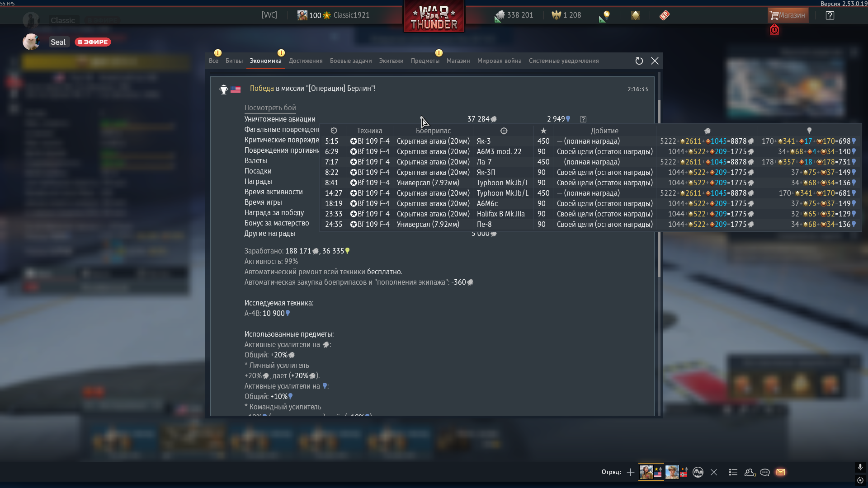Select the 'Боевые задачи' tab
Screen dimensions: 868x488
351,61
